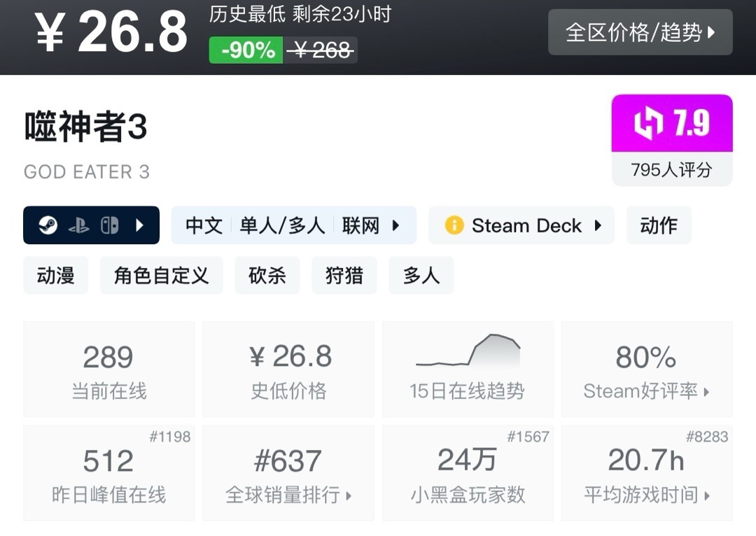The height and width of the screenshot is (536, 756).
Task: Click the PlayStation platform icon
Action: coord(79,225)
